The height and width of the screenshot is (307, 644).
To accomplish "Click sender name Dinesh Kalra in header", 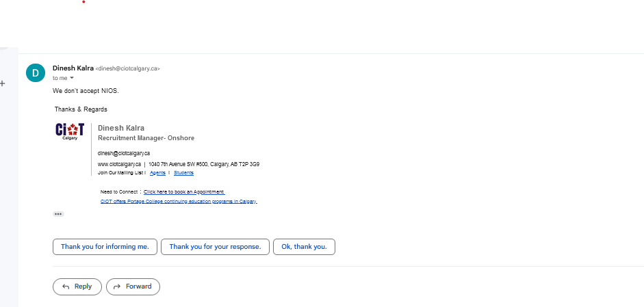I will 73,68.
